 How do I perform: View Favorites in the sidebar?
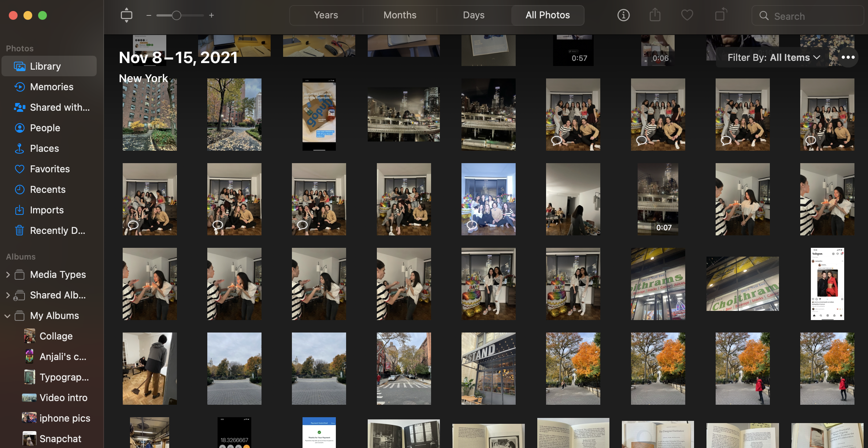[50, 169]
